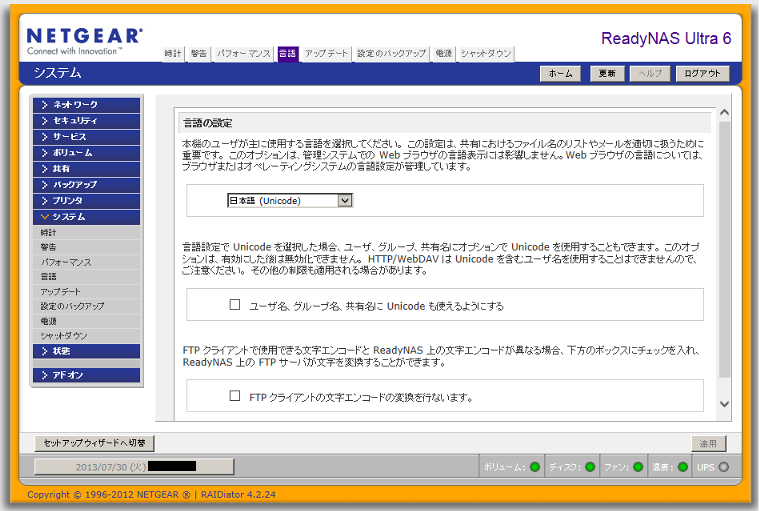Click the ログアウト button
Viewport: 761px width, 511px height.
(702, 74)
